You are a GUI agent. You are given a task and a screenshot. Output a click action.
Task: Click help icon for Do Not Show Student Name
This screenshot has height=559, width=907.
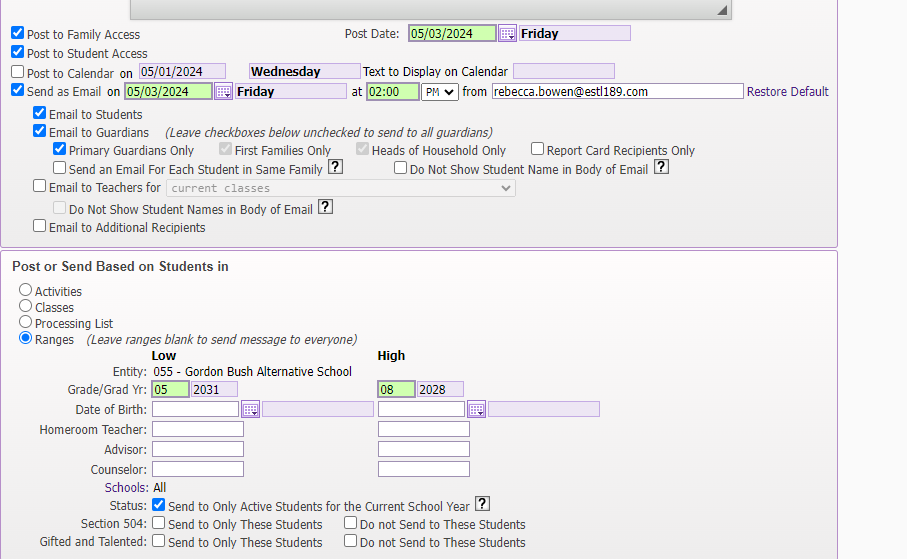660,168
